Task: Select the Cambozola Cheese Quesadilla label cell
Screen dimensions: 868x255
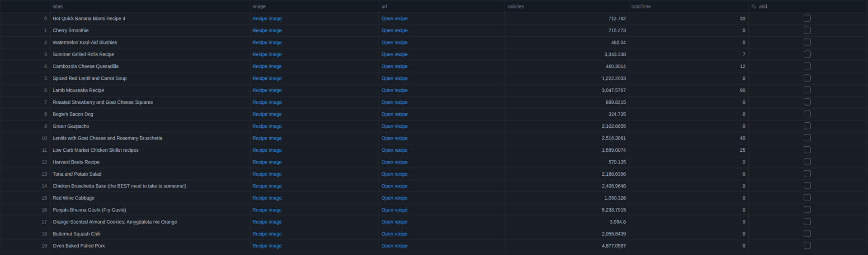Action: pos(85,66)
